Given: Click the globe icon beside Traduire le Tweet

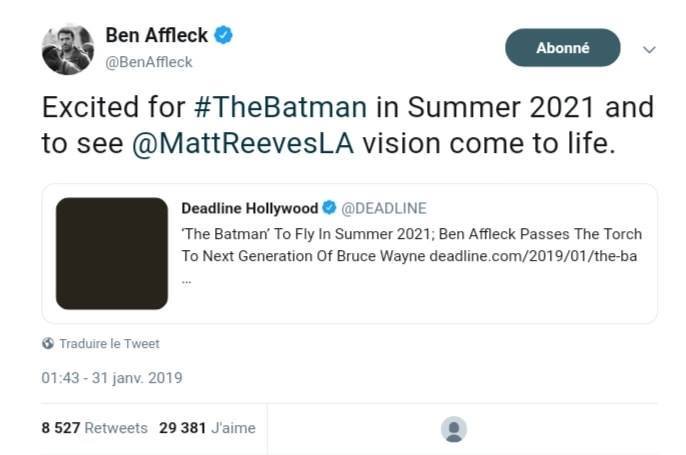Looking at the screenshot, I should (x=47, y=343).
